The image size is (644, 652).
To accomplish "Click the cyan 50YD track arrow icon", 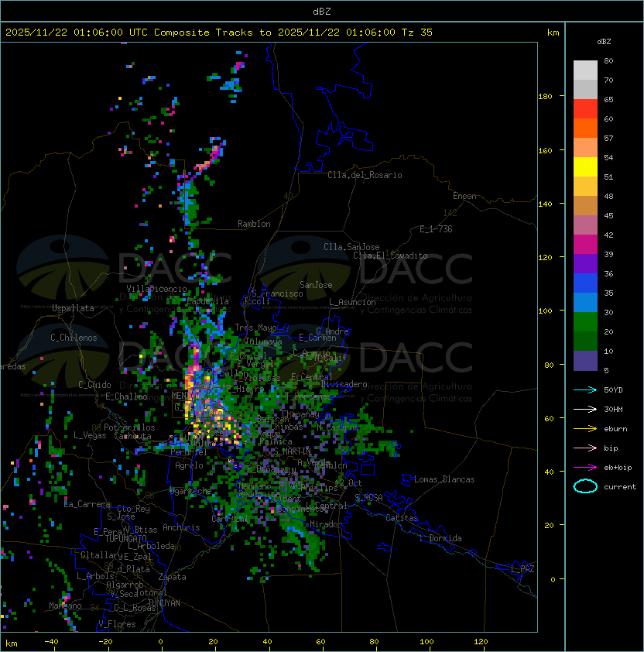I will click(x=585, y=390).
